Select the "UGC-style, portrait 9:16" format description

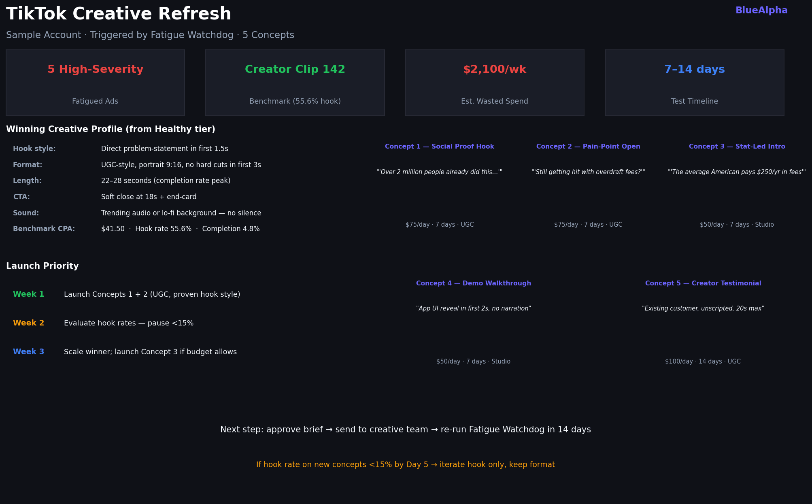pos(181,165)
